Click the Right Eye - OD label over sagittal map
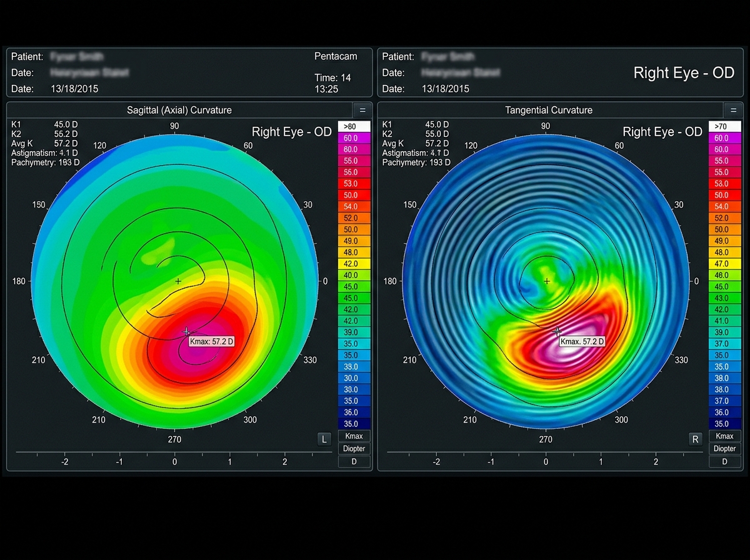This screenshot has width=750, height=560. 292,132
